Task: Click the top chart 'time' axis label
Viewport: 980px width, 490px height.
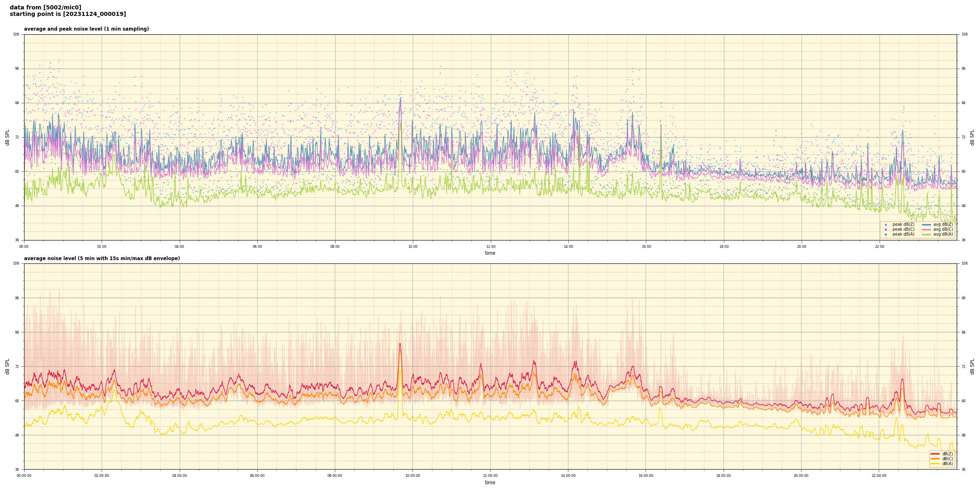Action: (490, 253)
